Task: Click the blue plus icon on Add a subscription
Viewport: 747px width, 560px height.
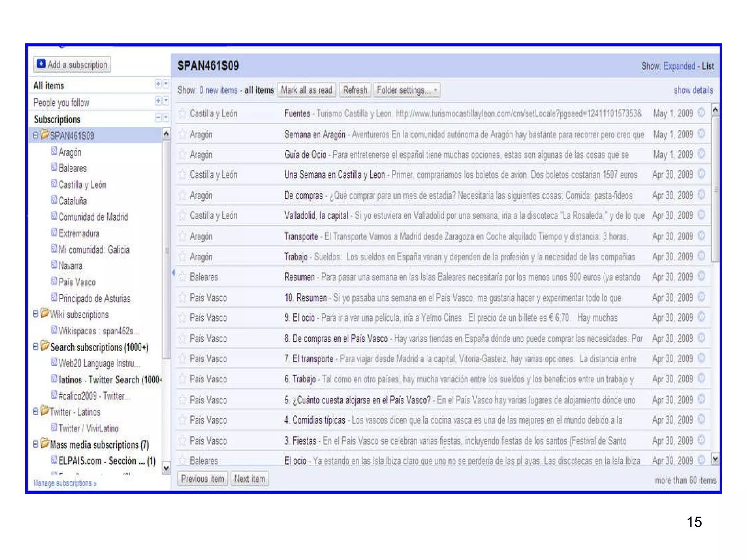Action: click(41, 64)
